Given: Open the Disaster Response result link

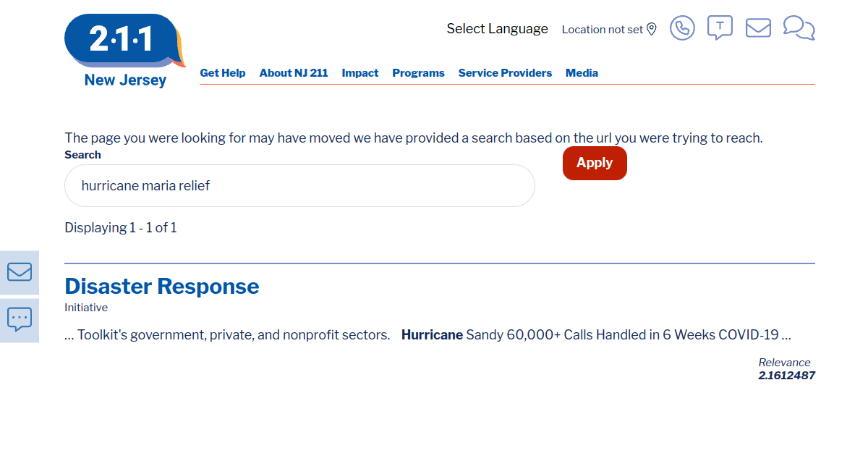Looking at the screenshot, I should [x=162, y=287].
